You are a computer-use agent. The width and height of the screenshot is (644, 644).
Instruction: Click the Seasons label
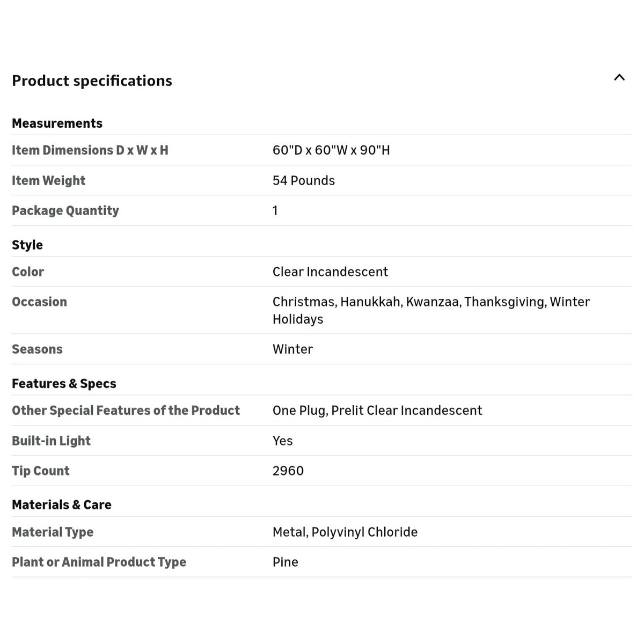(37, 349)
